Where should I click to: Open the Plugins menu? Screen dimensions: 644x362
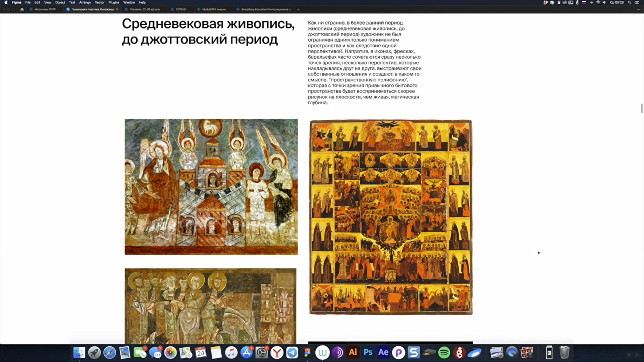click(114, 2)
